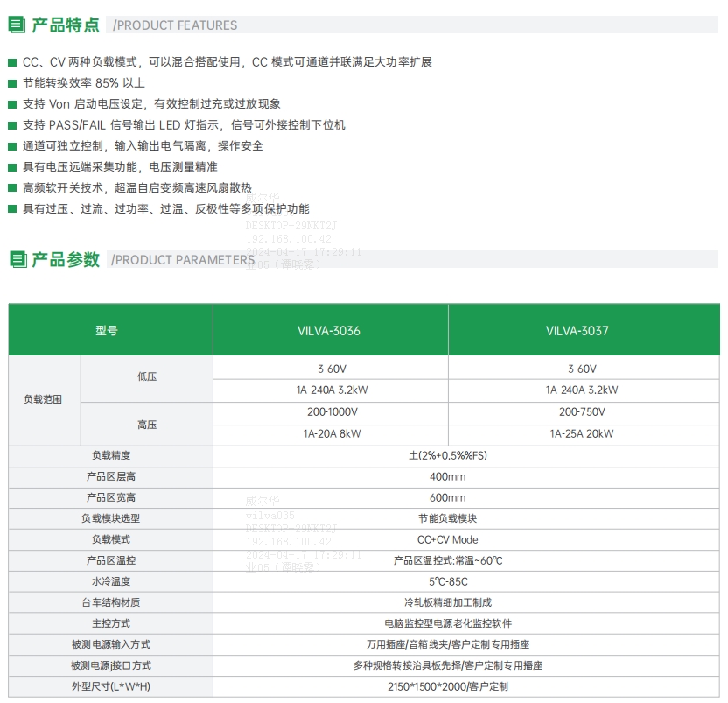
Task: Select the bullet before 支持 Von 启动电压设定
Action: [x=11, y=104]
